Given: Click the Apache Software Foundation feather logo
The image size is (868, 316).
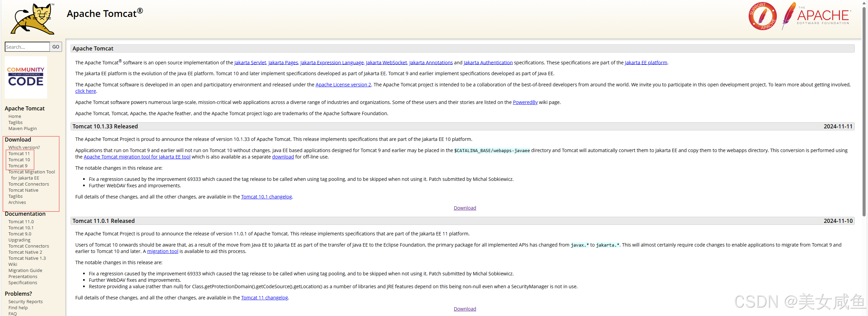Looking at the screenshot, I should coord(816,16).
